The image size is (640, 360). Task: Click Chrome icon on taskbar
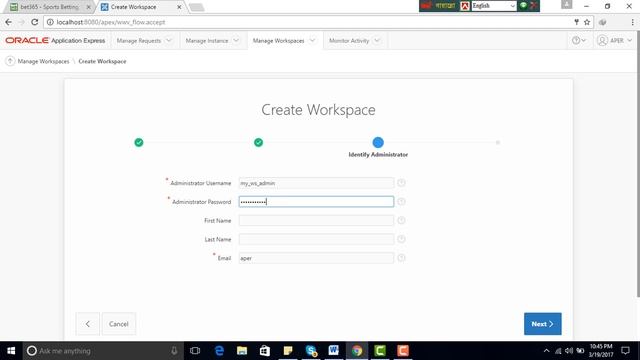click(x=357, y=351)
